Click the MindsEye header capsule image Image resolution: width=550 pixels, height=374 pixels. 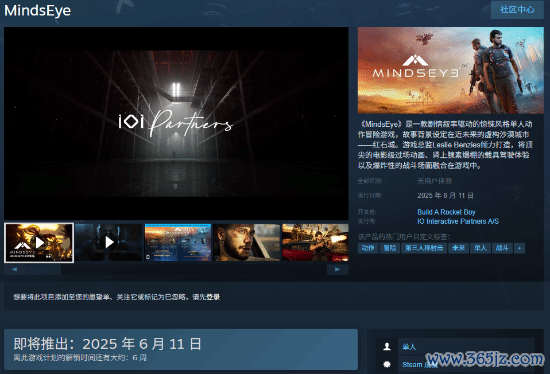point(451,70)
